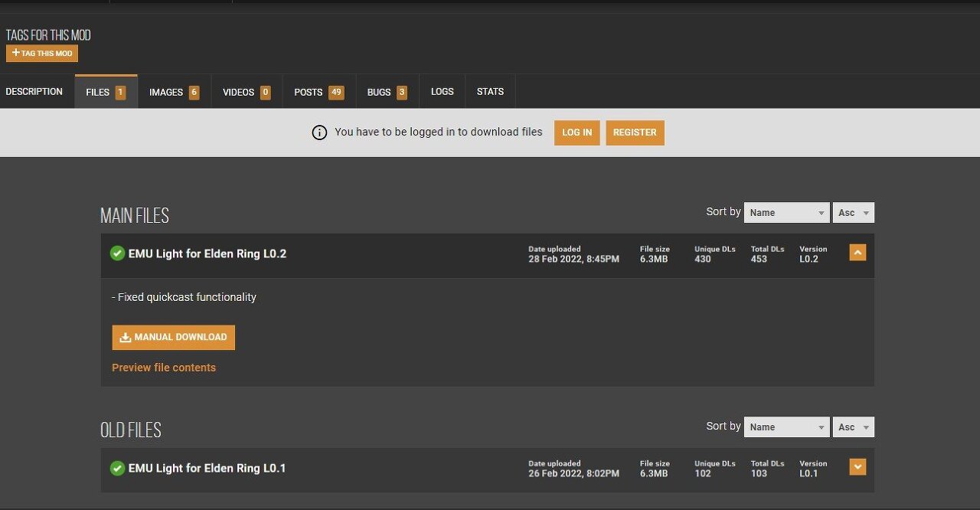The height and width of the screenshot is (510, 980).
Task: Click the info icon beside login notice
Action: click(x=319, y=132)
